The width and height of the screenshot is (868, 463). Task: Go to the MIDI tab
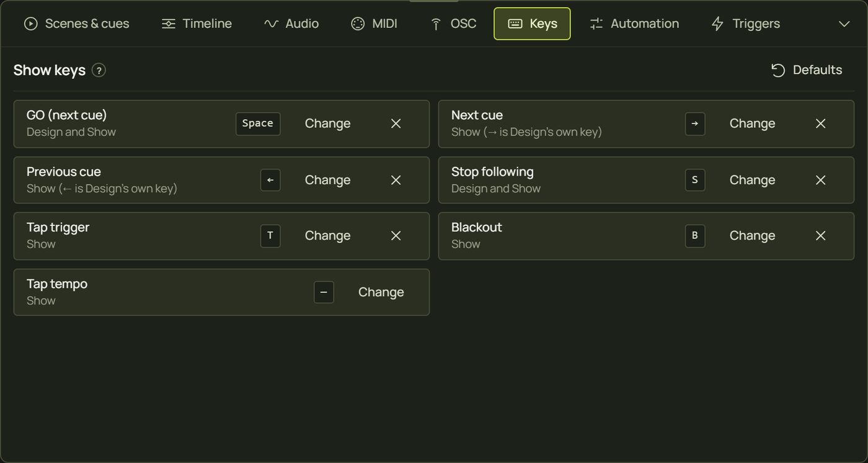point(374,24)
